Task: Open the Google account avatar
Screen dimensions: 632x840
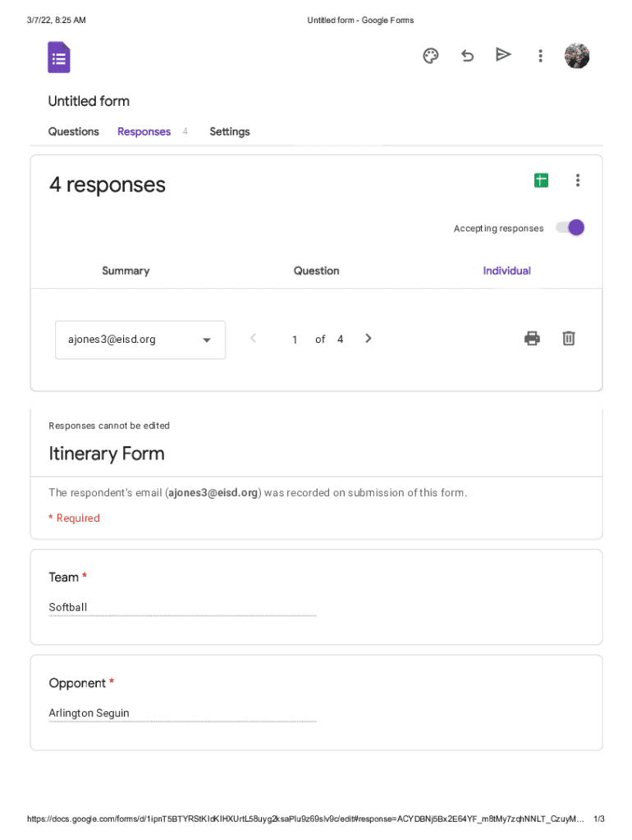Action: [x=577, y=56]
